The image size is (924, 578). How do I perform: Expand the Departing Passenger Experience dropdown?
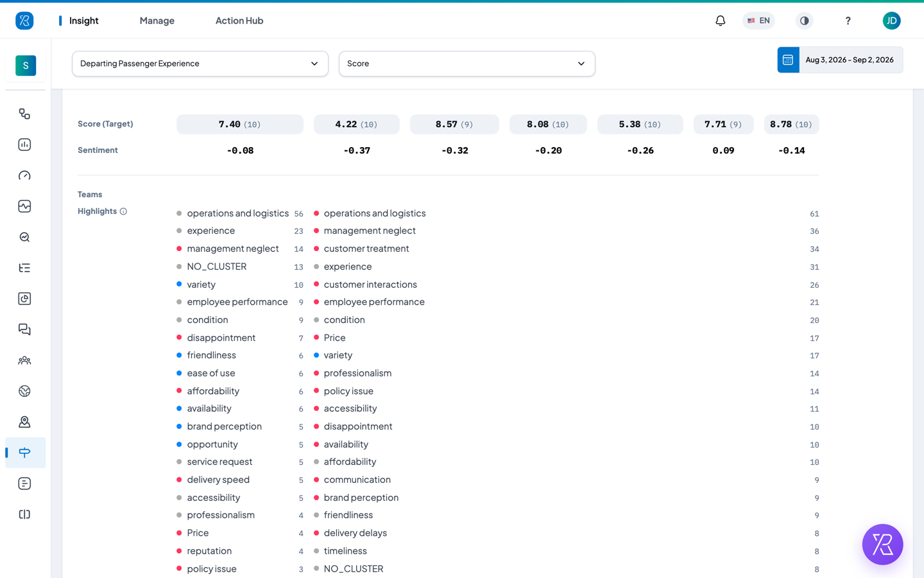200,64
